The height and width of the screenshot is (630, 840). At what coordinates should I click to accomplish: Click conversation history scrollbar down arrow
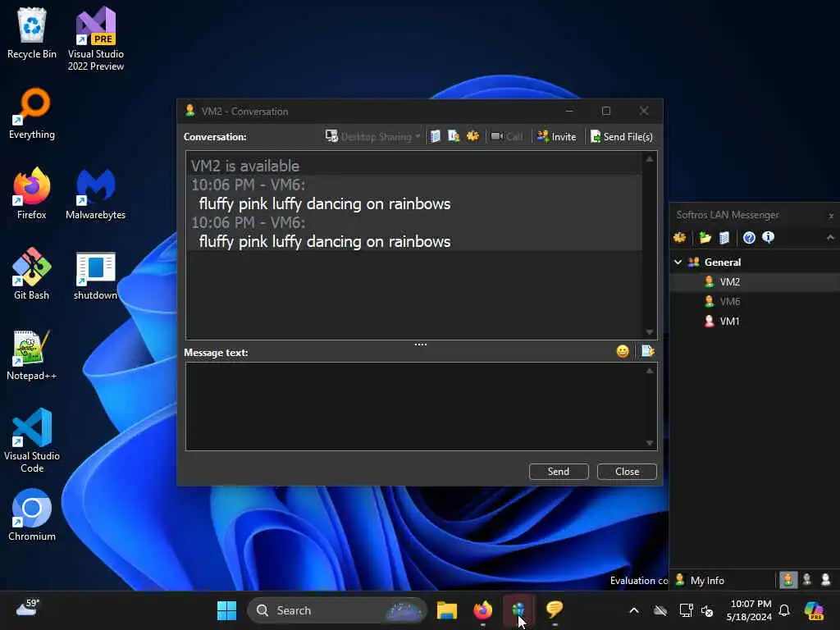point(650,332)
